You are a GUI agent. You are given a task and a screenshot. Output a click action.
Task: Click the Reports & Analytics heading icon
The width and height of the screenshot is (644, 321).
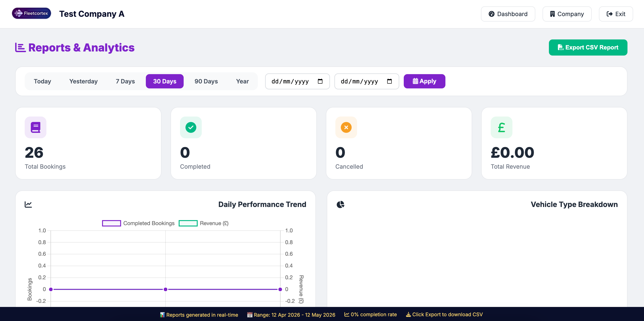[20, 48]
